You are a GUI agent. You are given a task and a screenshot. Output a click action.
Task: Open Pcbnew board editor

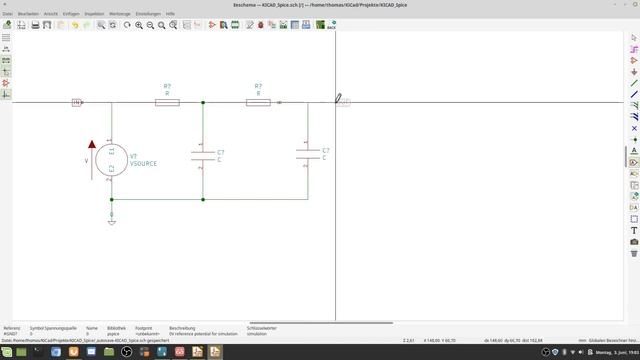click(320, 25)
